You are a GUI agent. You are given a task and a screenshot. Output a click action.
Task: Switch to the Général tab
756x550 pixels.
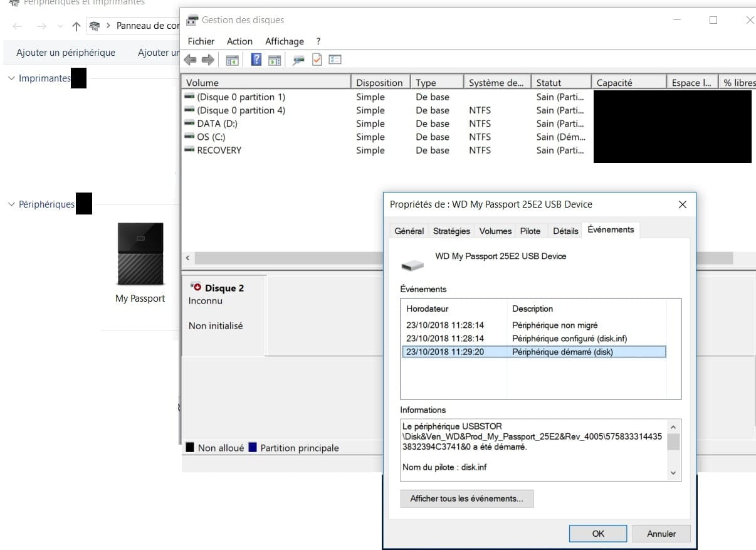point(409,231)
